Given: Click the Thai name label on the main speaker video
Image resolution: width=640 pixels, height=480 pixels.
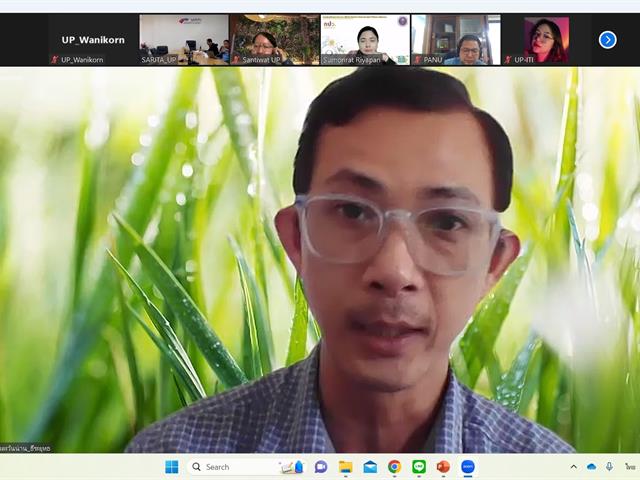Looking at the screenshot, I should click(25, 448).
